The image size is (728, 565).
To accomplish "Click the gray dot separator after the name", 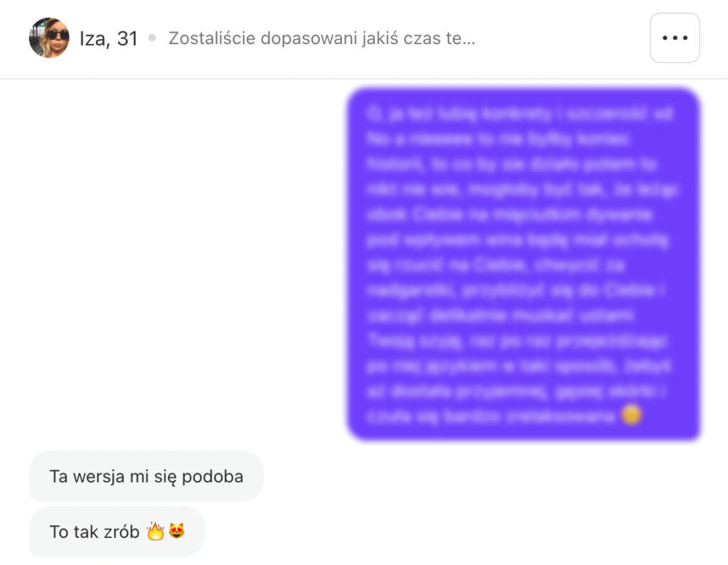I will [152, 38].
